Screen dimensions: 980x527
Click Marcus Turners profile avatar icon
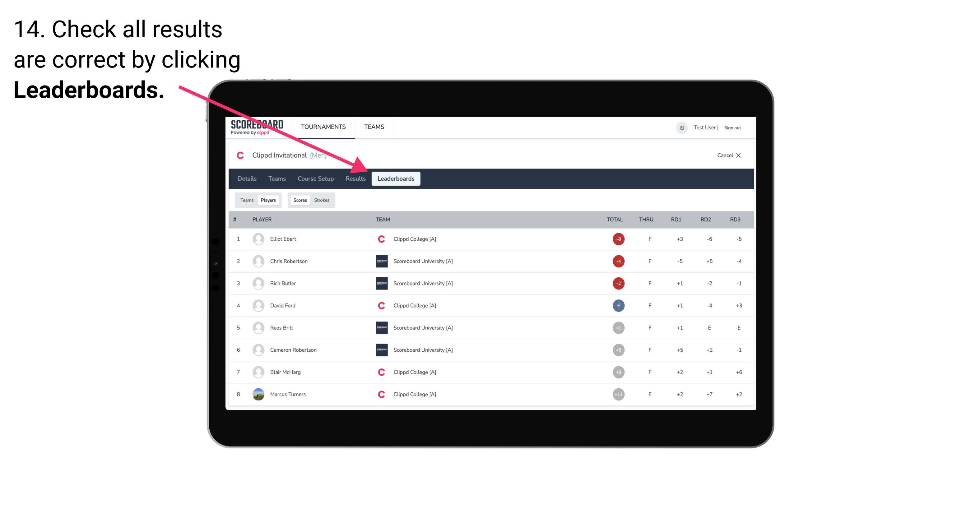click(258, 394)
